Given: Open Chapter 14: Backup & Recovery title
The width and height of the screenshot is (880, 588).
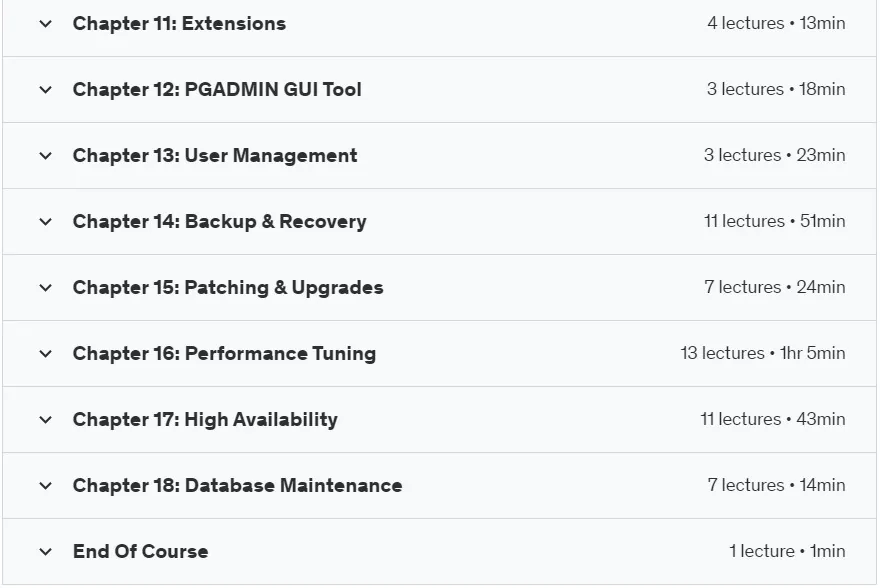Looking at the screenshot, I should coord(219,222).
